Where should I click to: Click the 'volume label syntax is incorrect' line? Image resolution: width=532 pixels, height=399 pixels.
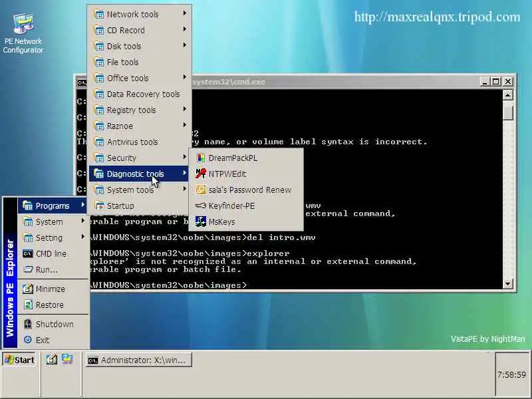coord(341,142)
